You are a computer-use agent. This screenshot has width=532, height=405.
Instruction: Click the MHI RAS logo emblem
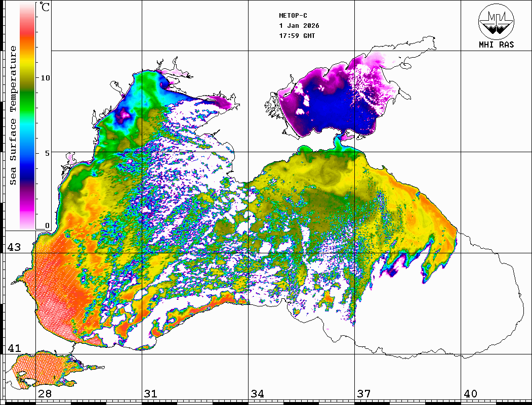[496, 21]
